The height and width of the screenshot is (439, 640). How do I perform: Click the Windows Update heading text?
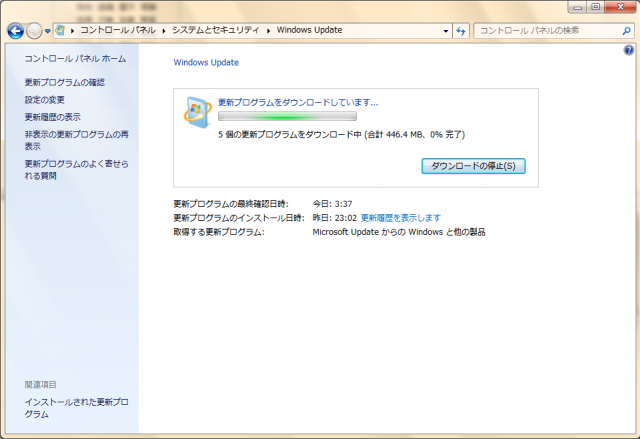206,62
